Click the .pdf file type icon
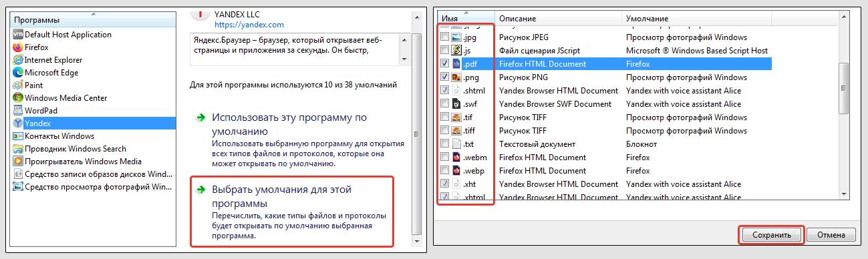 (456, 64)
